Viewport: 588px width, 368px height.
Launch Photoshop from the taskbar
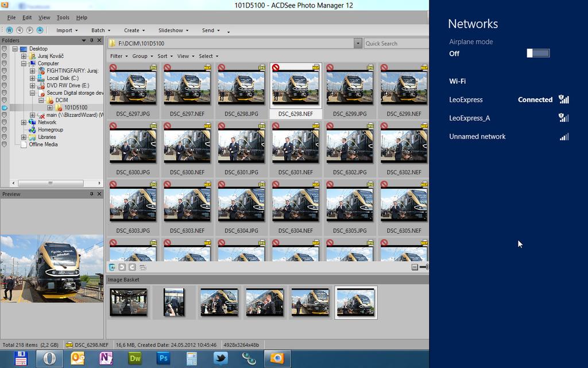pos(163,359)
